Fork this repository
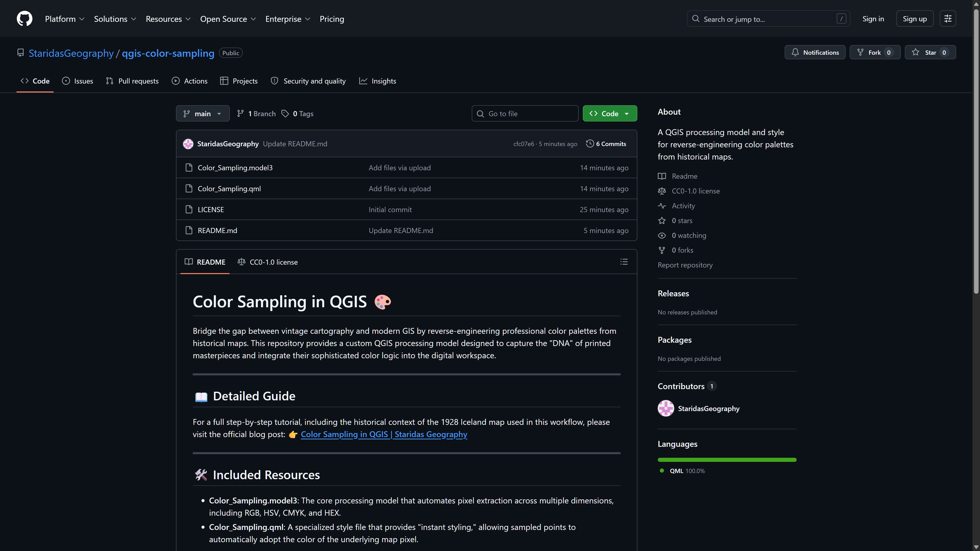The width and height of the screenshot is (980, 551). (875, 52)
